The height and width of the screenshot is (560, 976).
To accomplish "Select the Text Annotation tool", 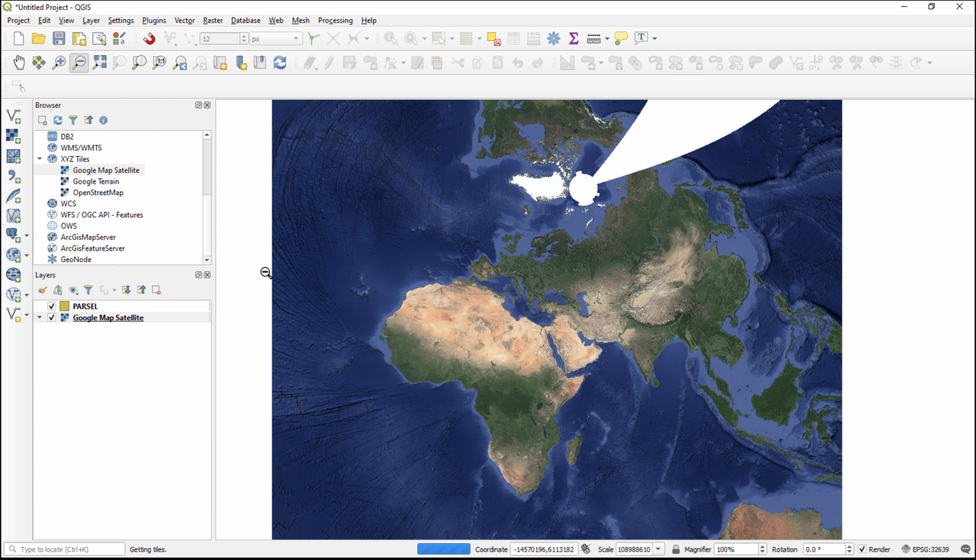I will coord(641,39).
